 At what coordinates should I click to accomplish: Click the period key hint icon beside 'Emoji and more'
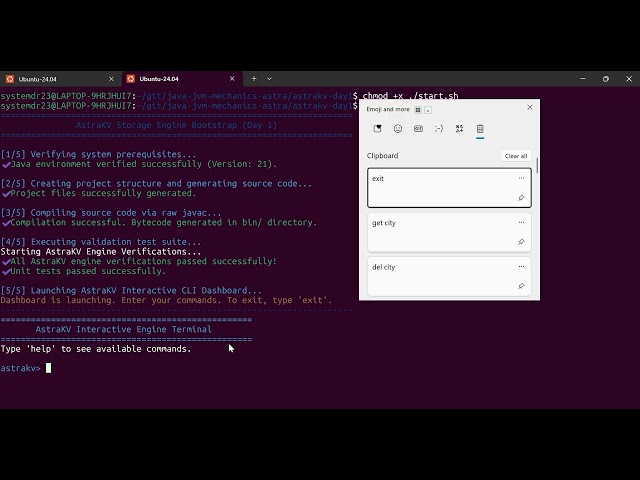(x=428, y=110)
